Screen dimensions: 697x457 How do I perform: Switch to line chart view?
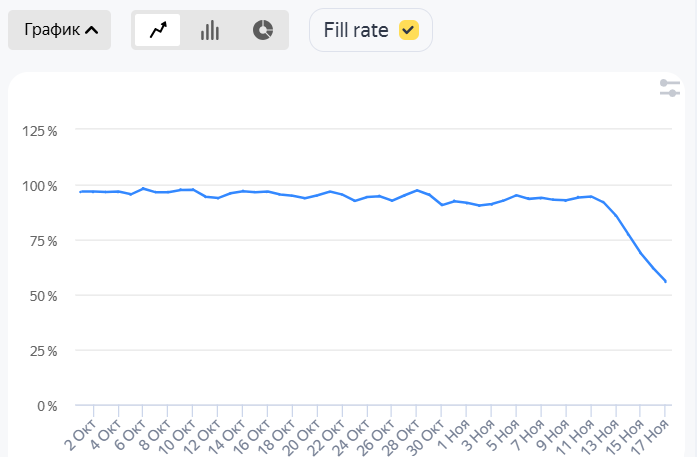(158, 30)
